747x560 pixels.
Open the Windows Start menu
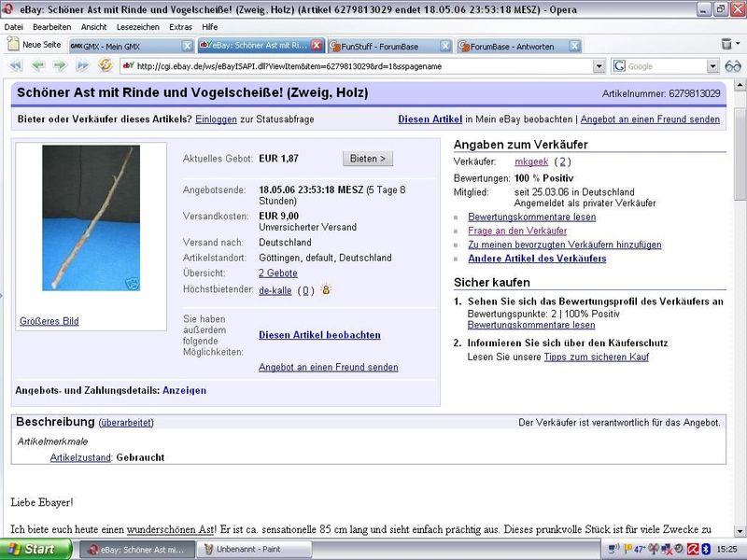tap(35, 549)
